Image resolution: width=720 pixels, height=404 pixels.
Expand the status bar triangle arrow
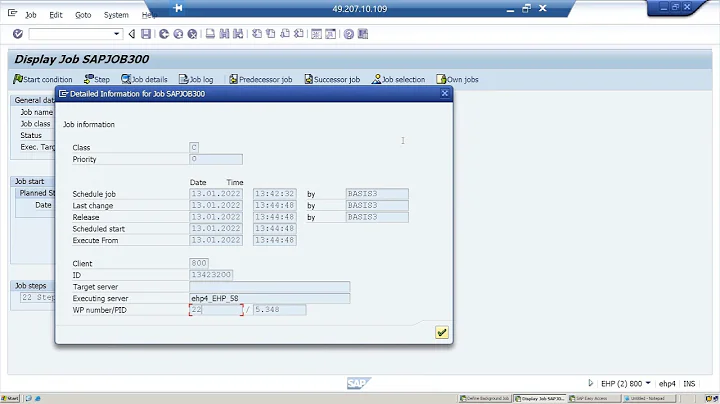[591, 383]
